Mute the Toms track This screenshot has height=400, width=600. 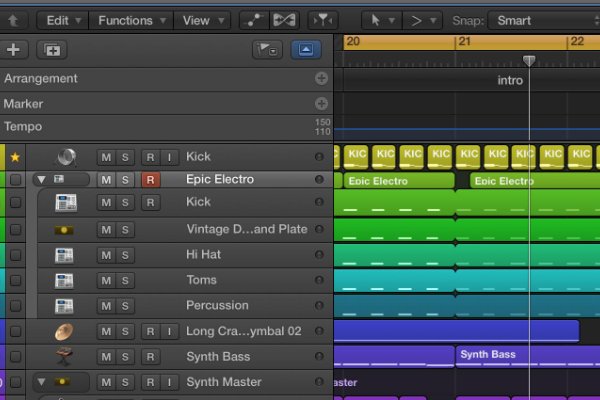pyautogui.click(x=105, y=280)
